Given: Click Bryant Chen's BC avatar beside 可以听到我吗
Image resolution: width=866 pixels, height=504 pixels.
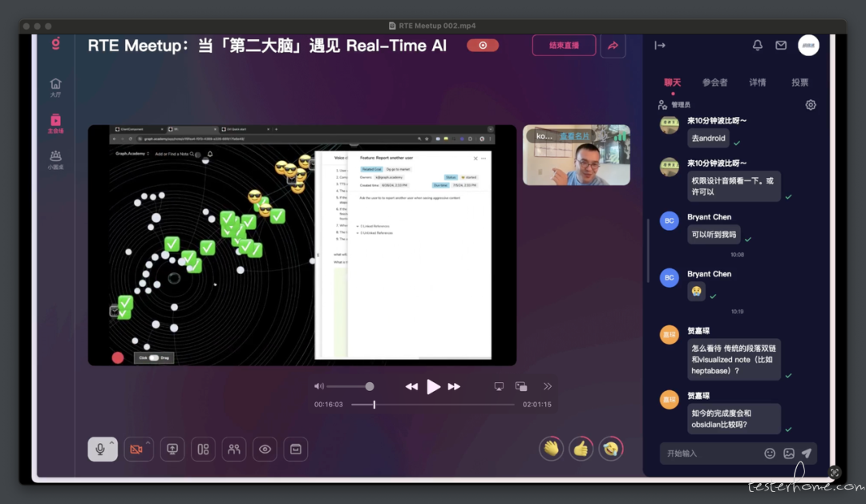Looking at the screenshot, I should (x=670, y=221).
